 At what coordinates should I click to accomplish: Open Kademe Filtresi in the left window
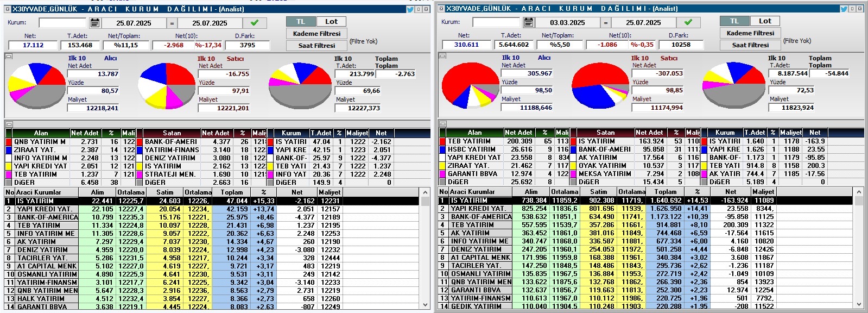[316, 34]
